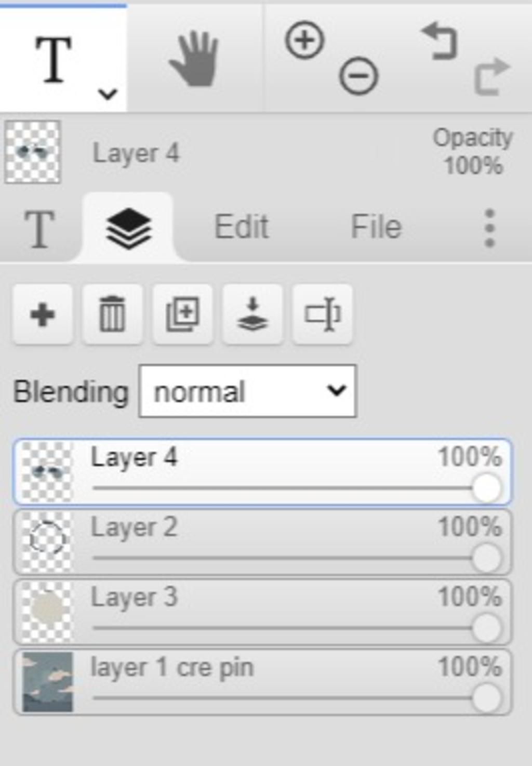This screenshot has height=766, width=532.
Task: Click Layer 3 opacity slider handle
Action: tap(487, 628)
